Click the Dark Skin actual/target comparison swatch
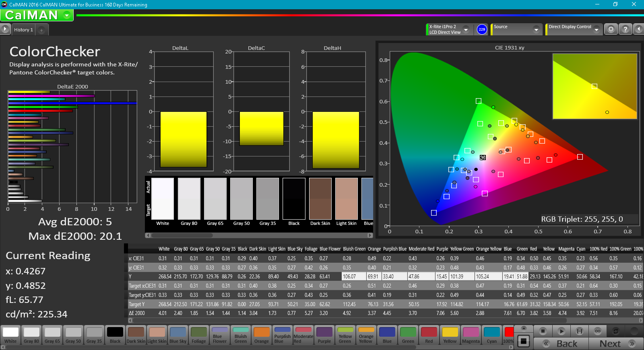Image resolution: width=644 pixels, height=350 pixels. 320,199
